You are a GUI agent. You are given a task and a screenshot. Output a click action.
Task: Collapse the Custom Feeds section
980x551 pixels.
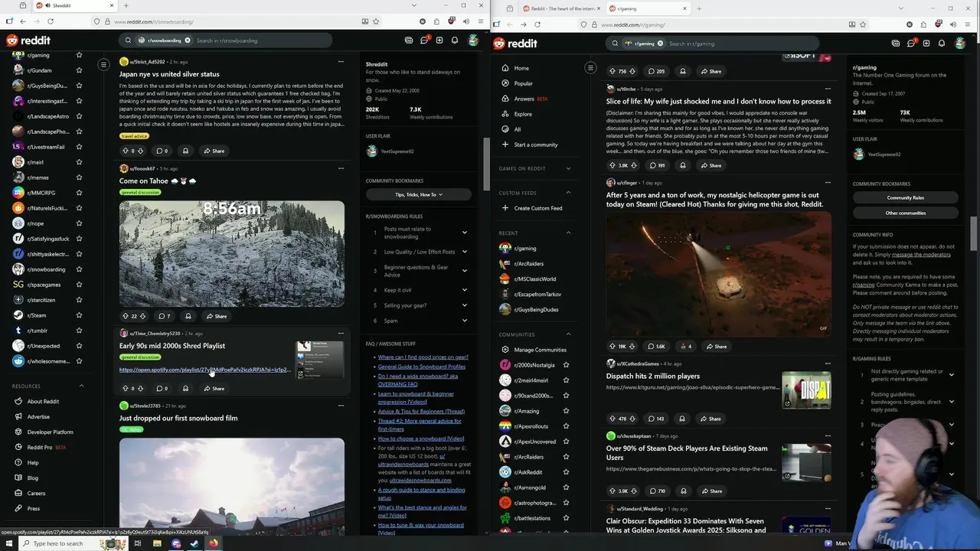pyautogui.click(x=568, y=193)
